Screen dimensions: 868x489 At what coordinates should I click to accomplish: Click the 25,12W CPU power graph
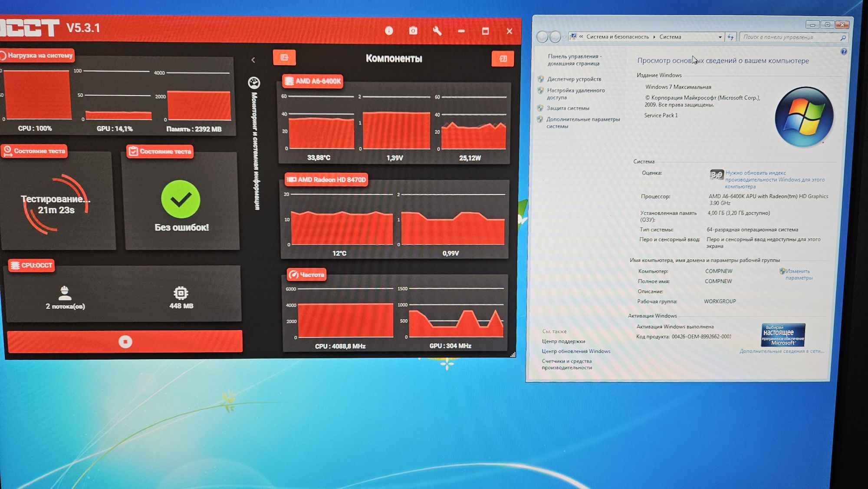pyautogui.click(x=473, y=123)
